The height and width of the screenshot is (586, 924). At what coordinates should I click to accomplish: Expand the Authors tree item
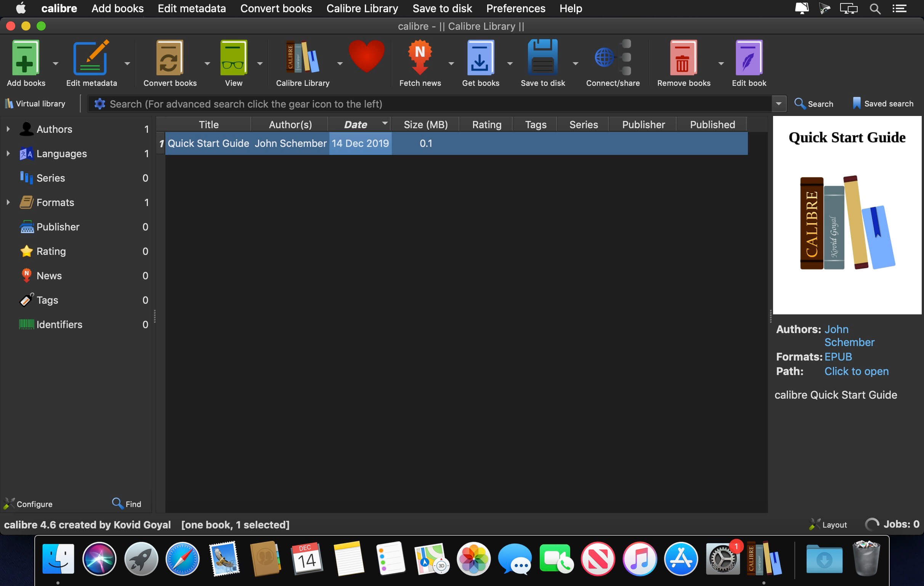point(8,129)
